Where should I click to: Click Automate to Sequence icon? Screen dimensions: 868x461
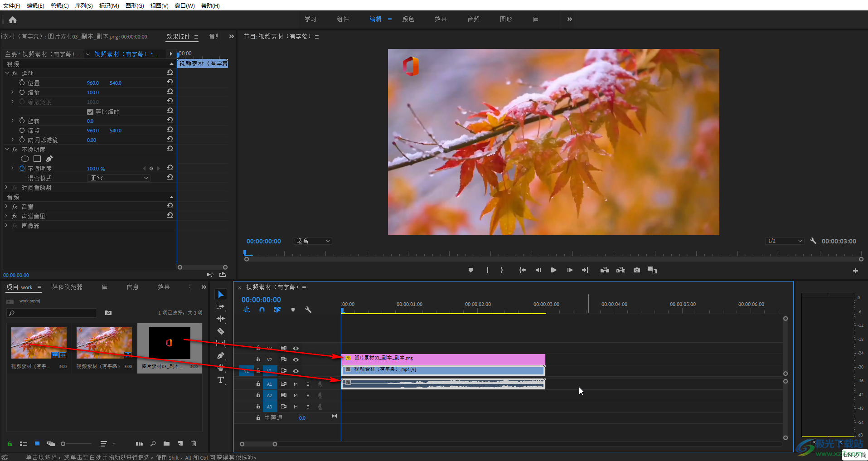pos(139,443)
